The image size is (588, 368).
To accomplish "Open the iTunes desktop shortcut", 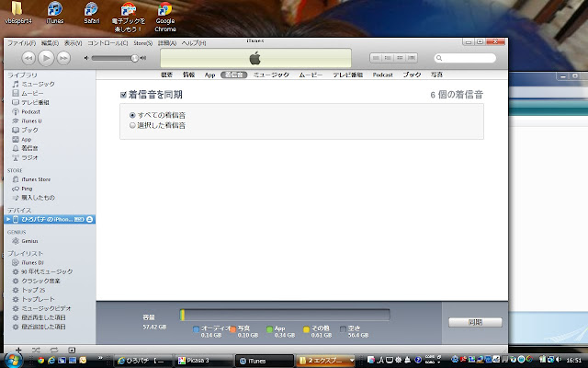I will [x=55, y=13].
